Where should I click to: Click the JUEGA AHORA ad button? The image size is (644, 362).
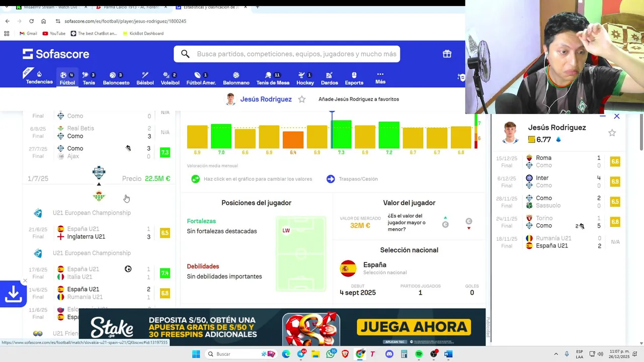pos(414,328)
